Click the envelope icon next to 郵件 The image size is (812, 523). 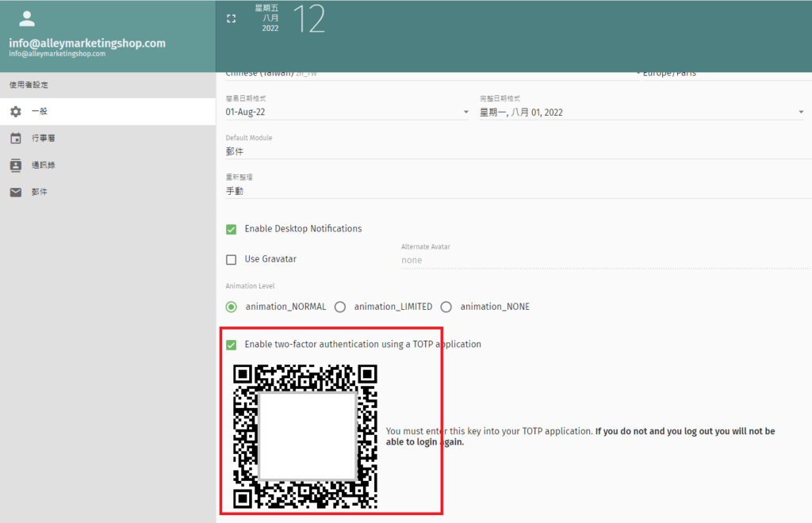(x=16, y=193)
